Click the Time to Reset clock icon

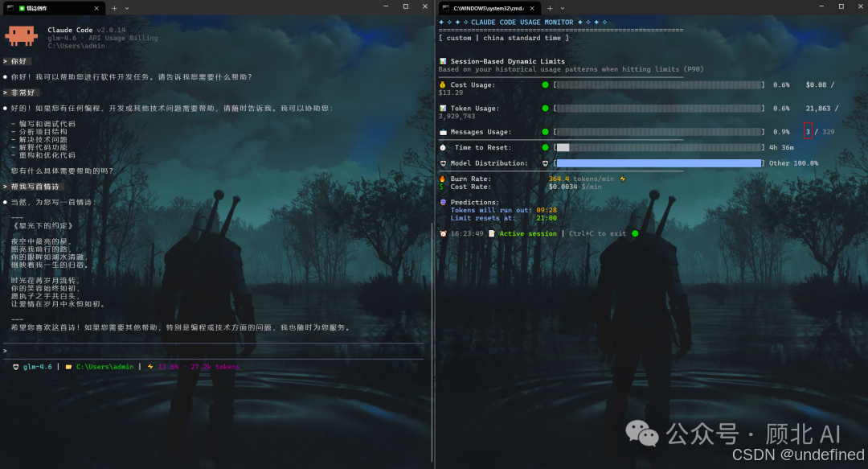pos(443,147)
